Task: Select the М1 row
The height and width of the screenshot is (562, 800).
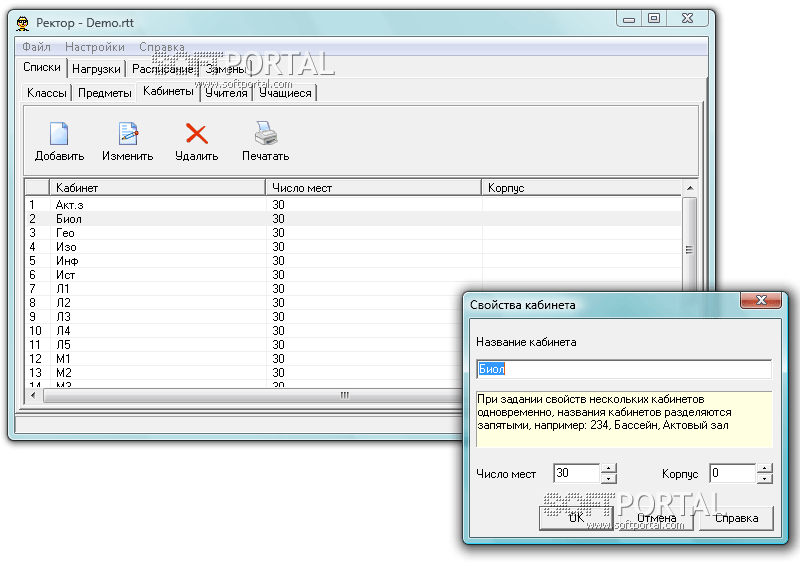Action: (x=244, y=359)
